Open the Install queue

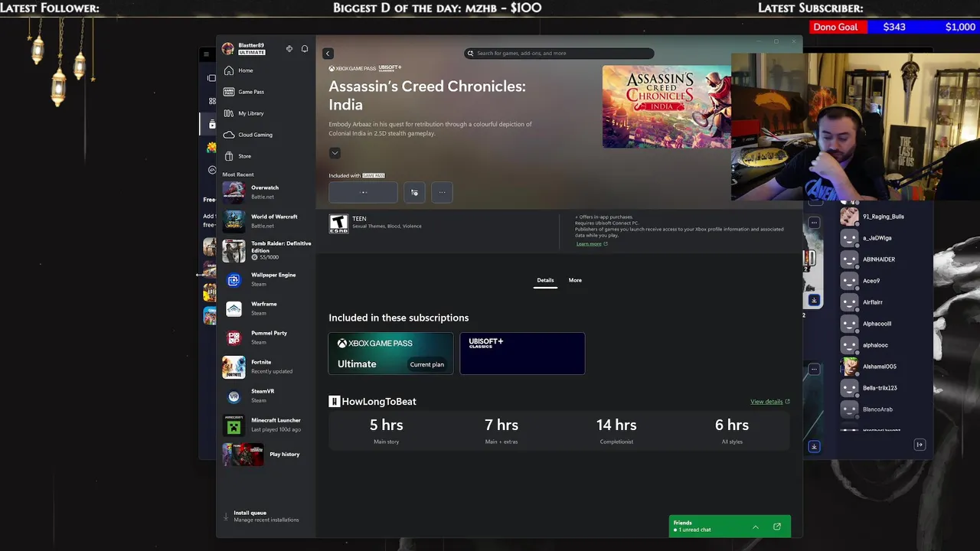265,517
